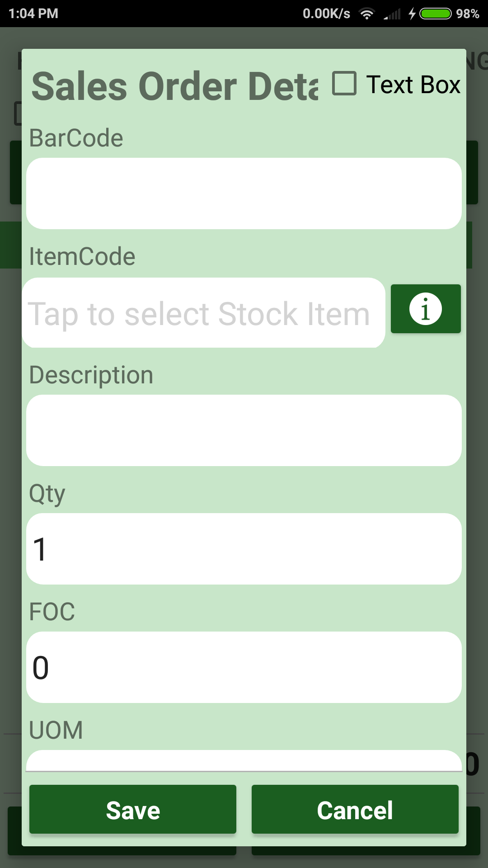Tap the 98% battery percentage text

pos(467,14)
